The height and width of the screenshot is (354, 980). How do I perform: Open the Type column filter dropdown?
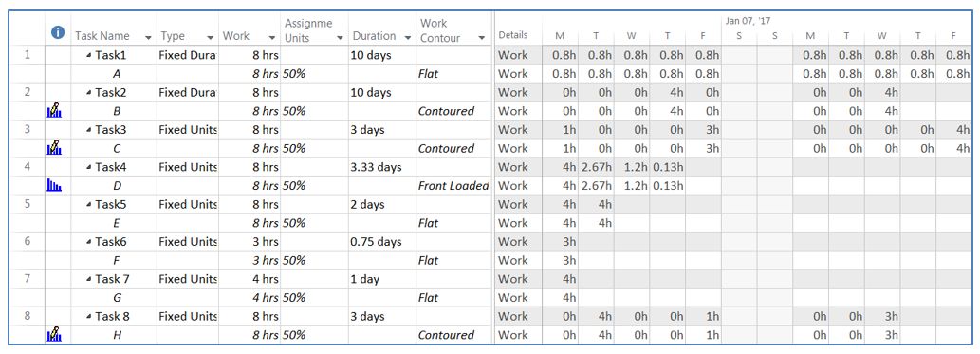pos(210,38)
